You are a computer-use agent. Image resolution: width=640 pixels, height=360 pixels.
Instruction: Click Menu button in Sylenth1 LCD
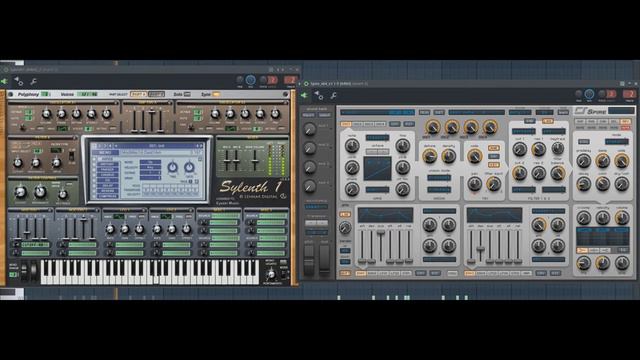[104, 153]
